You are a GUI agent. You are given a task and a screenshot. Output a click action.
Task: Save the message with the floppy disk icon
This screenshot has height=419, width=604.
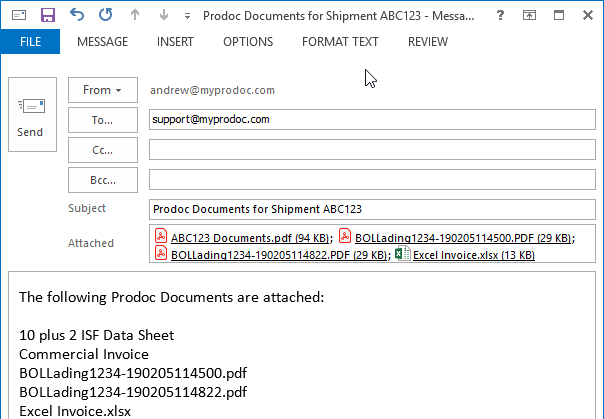pos(48,15)
